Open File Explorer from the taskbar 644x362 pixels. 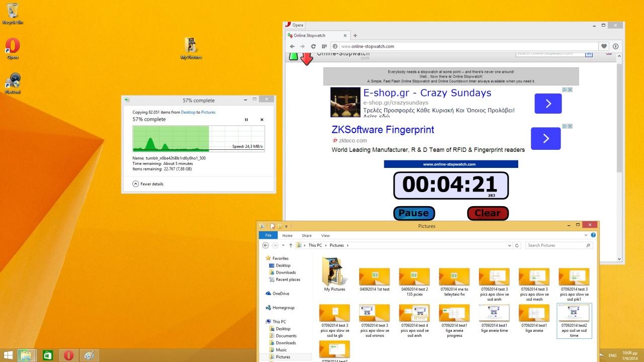[26, 355]
